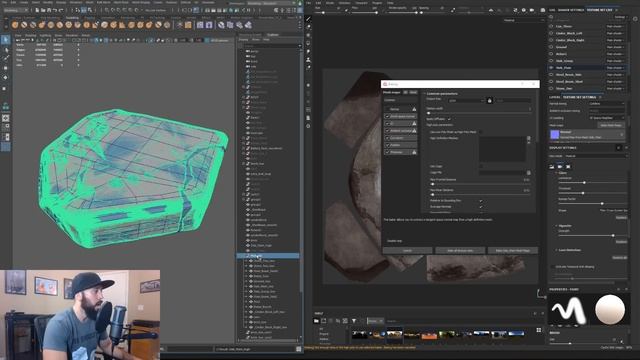Toggle Ambient occlusion map checkbox
Viewport: 640px width, 360px height.
coord(387,131)
